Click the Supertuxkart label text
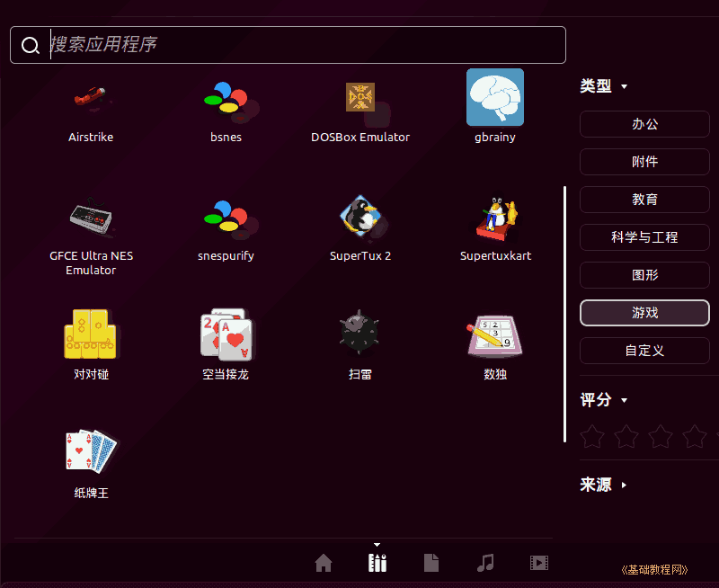 click(496, 256)
